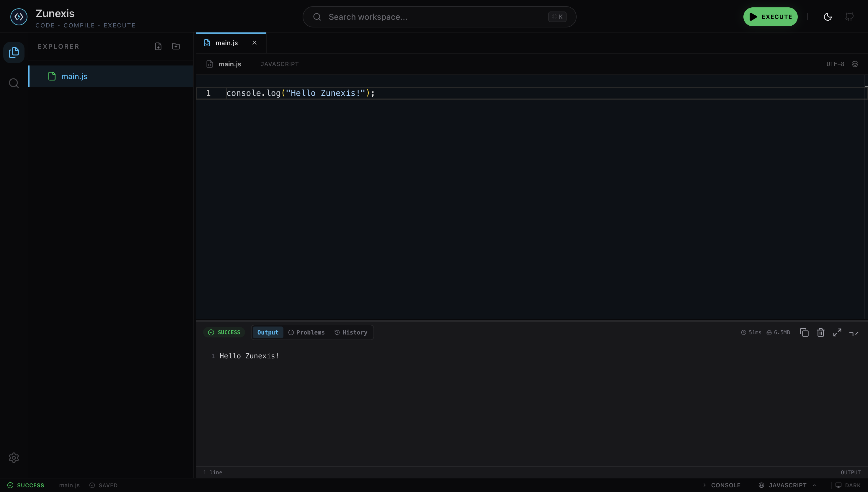
Task: Click main.js in the status bar
Action: point(69,485)
